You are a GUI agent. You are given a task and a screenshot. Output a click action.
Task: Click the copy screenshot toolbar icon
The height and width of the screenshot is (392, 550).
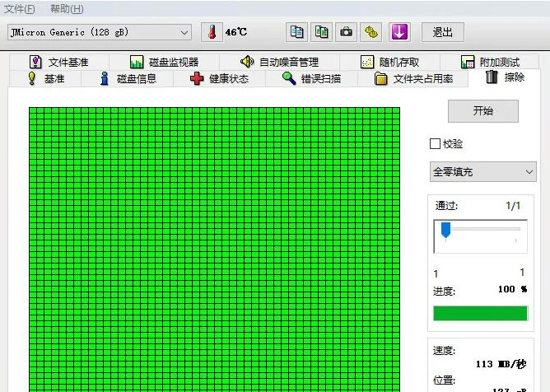[321, 32]
